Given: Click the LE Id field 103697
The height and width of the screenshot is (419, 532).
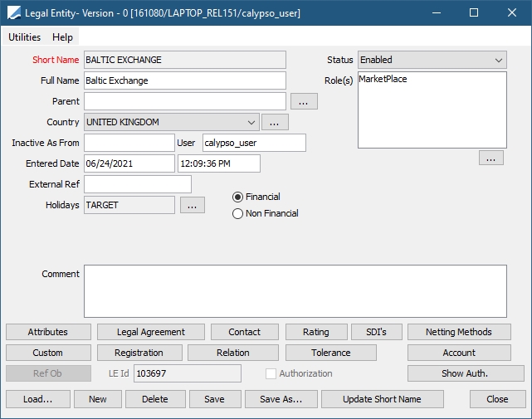Looking at the screenshot, I should [188, 373].
